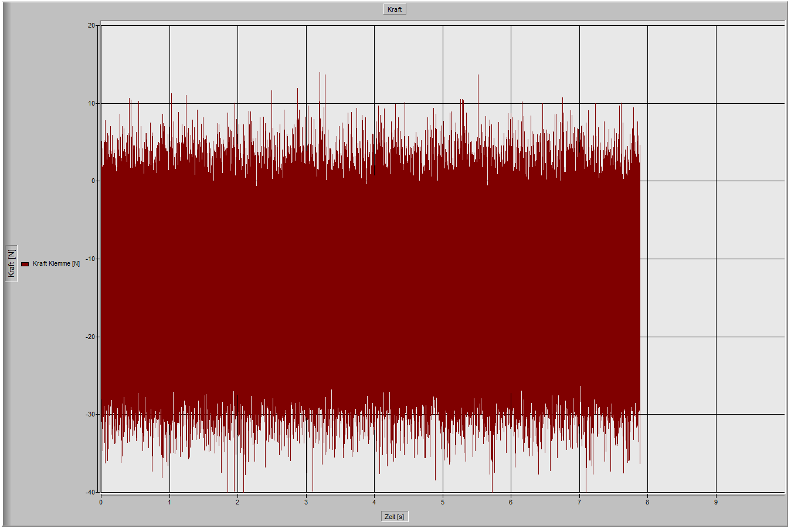Click the x-axis tick value 5
The width and height of the screenshot is (791, 532).
point(443,502)
